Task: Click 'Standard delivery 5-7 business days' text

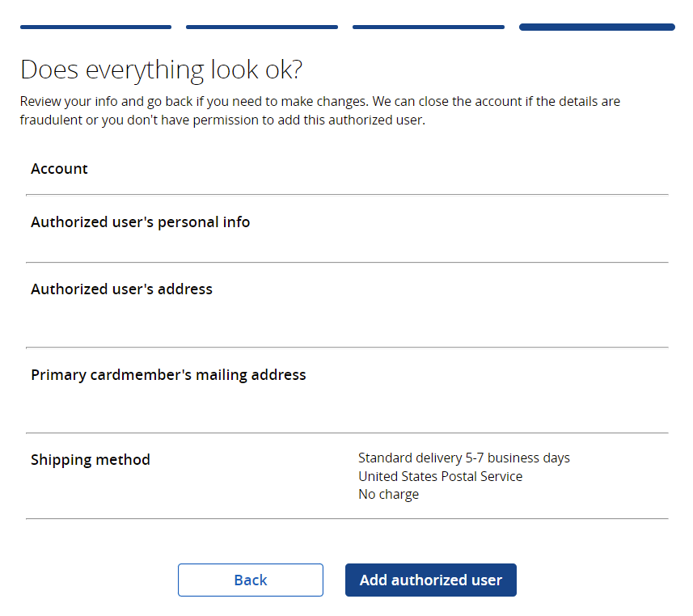Action: pyautogui.click(x=463, y=458)
